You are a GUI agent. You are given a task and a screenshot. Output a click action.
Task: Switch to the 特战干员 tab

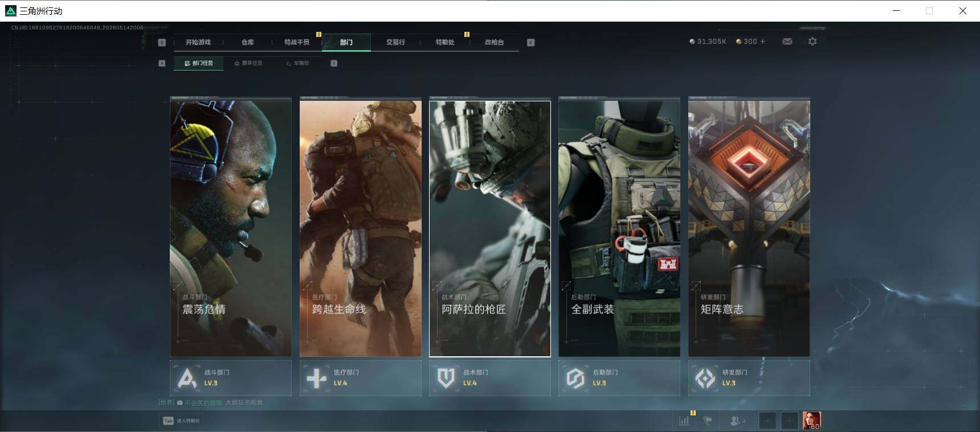[297, 42]
